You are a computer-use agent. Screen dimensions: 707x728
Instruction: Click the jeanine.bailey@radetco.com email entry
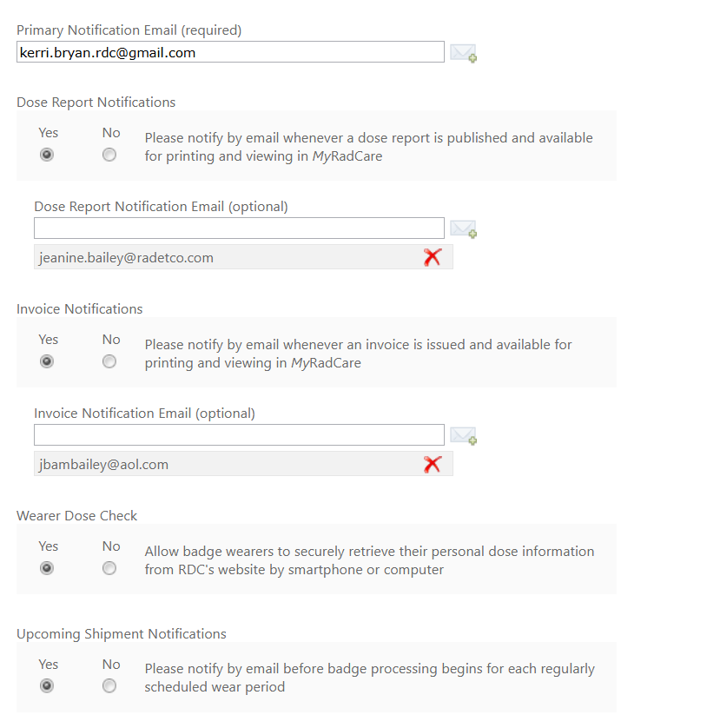[243, 257]
